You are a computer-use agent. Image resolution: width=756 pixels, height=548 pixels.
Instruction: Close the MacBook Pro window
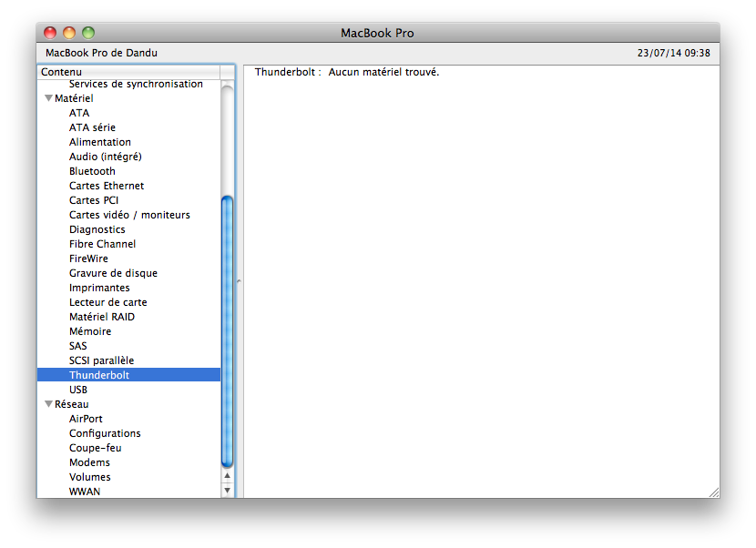pos(50,33)
